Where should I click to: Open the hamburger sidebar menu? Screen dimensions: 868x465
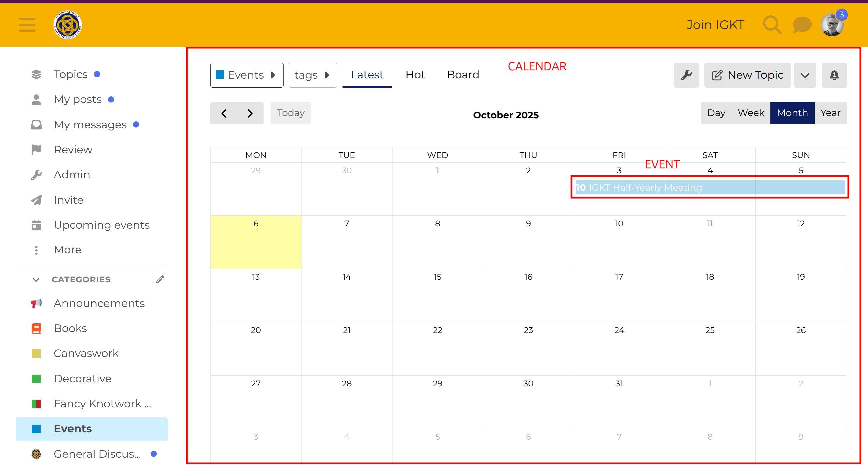27,25
